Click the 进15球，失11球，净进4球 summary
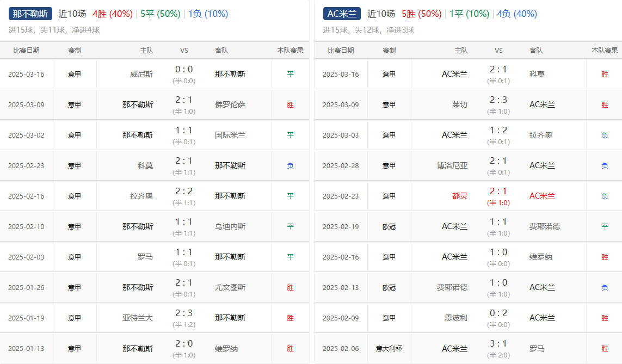 (x=54, y=30)
